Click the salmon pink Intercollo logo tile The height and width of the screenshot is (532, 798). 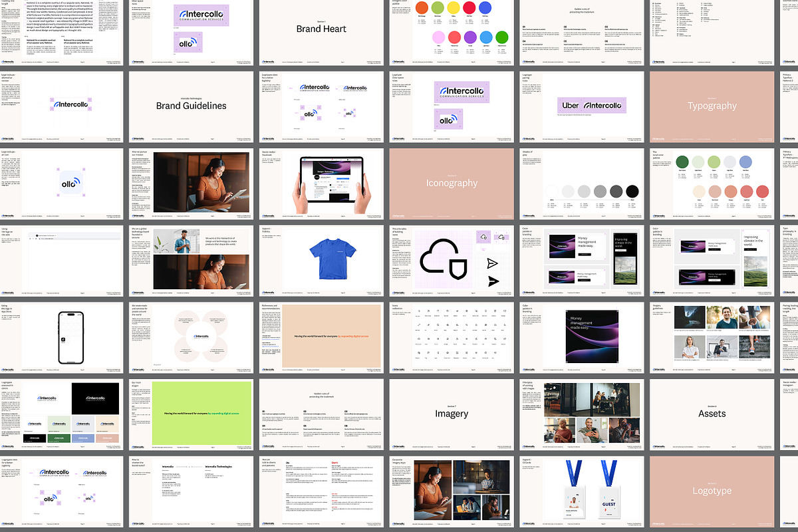tap(107, 438)
